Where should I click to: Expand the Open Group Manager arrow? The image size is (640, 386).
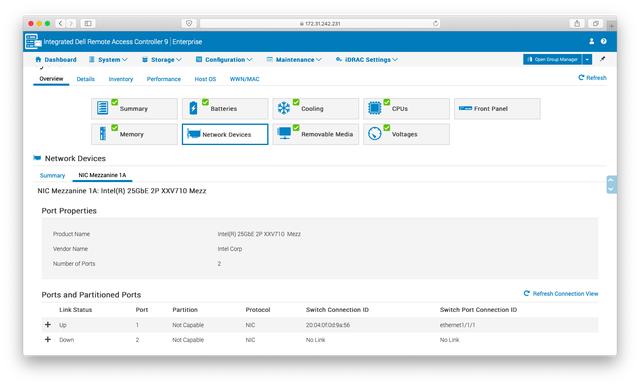coord(587,60)
